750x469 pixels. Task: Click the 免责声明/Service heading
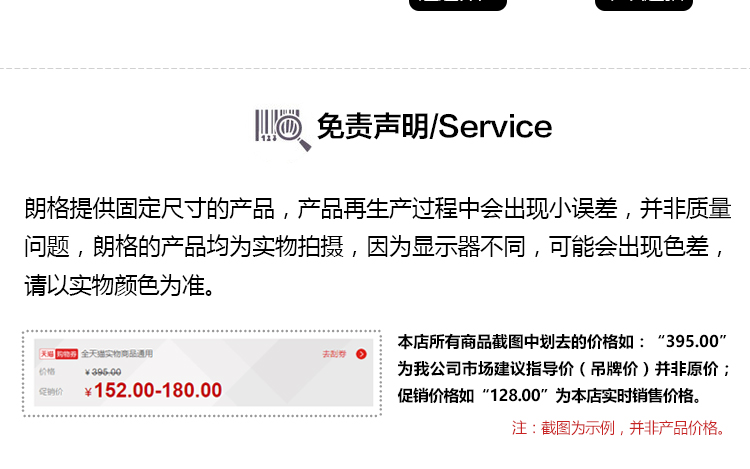[434, 127]
